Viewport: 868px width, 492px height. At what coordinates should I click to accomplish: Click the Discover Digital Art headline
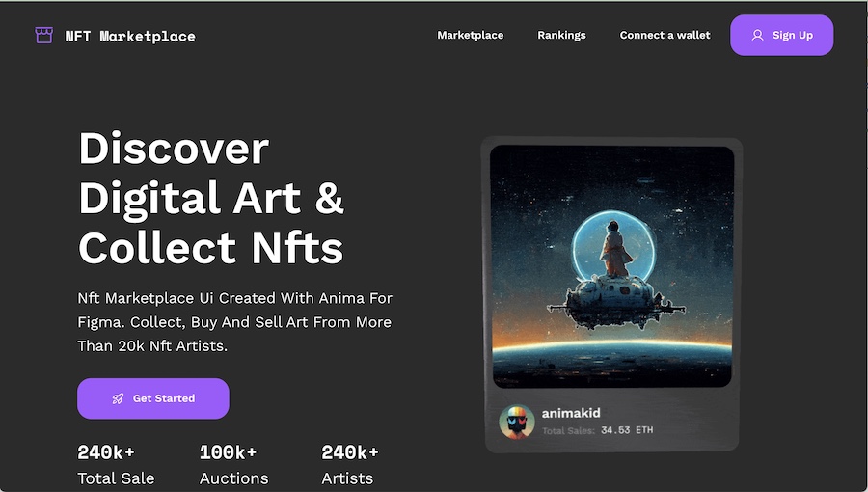[x=211, y=198]
